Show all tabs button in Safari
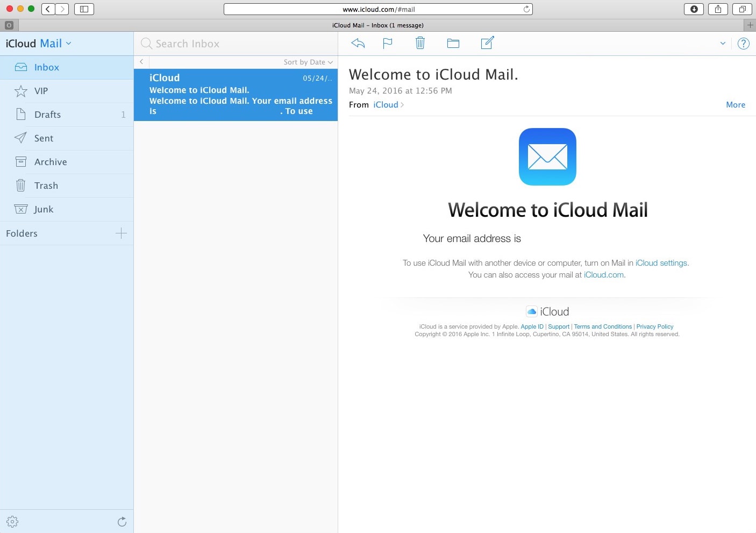 (x=742, y=9)
